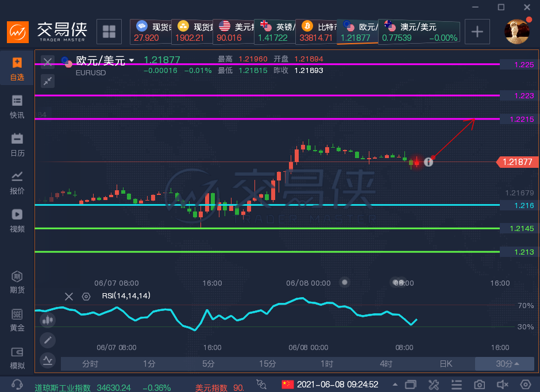Select the 15分 timeframe tab
The height and width of the screenshot is (392, 540).
tap(268, 364)
